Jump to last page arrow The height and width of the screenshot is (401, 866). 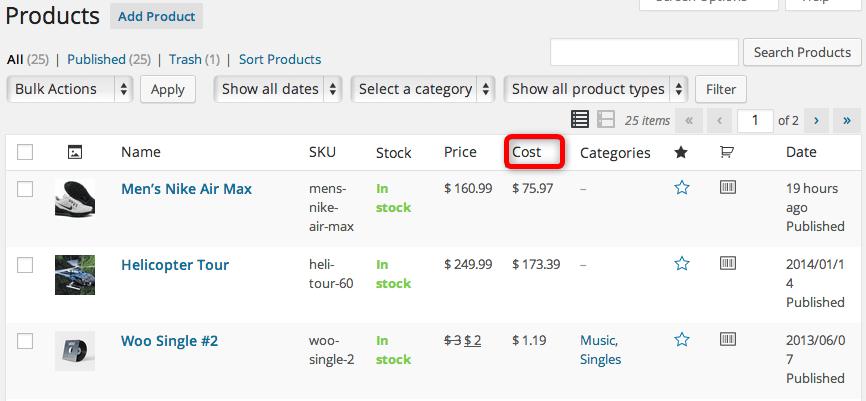click(x=847, y=120)
